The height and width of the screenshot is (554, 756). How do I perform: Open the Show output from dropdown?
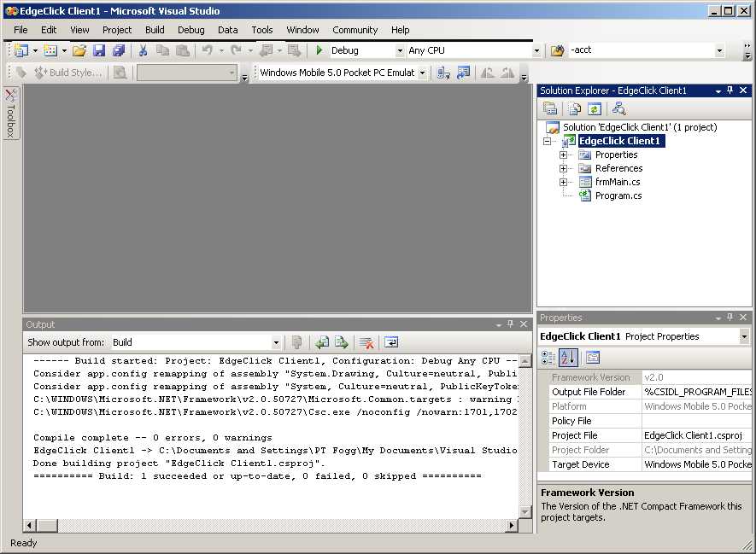[x=276, y=342]
